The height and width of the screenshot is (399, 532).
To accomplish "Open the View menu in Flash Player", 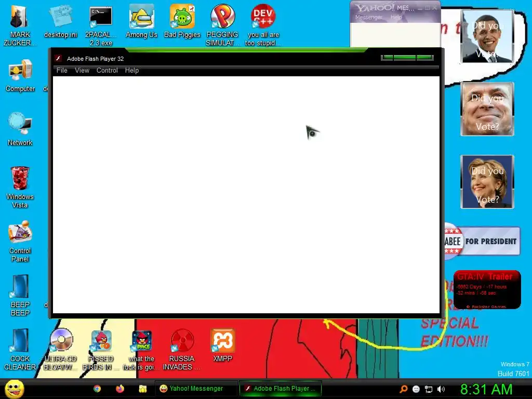I will [82, 70].
